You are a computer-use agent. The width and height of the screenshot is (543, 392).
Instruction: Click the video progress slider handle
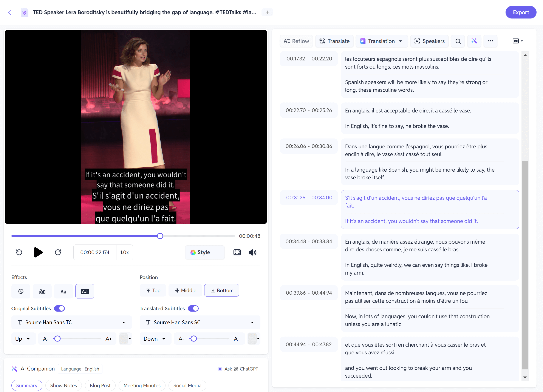coord(160,236)
